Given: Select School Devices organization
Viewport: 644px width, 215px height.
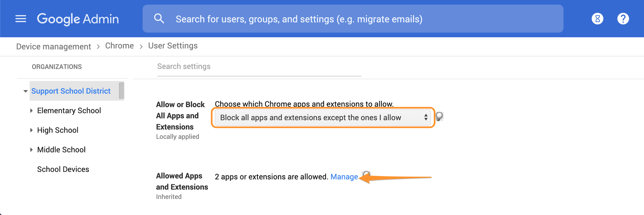Looking at the screenshot, I should (x=63, y=169).
